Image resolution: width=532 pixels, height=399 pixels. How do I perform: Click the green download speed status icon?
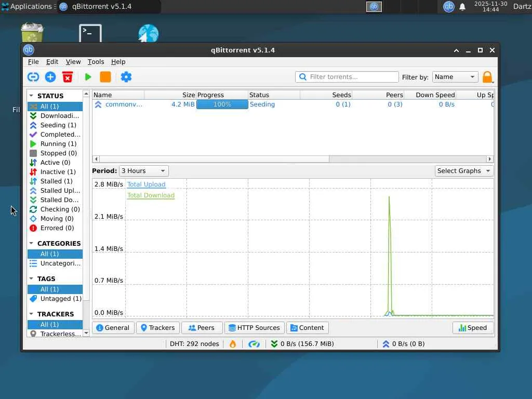point(274,344)
